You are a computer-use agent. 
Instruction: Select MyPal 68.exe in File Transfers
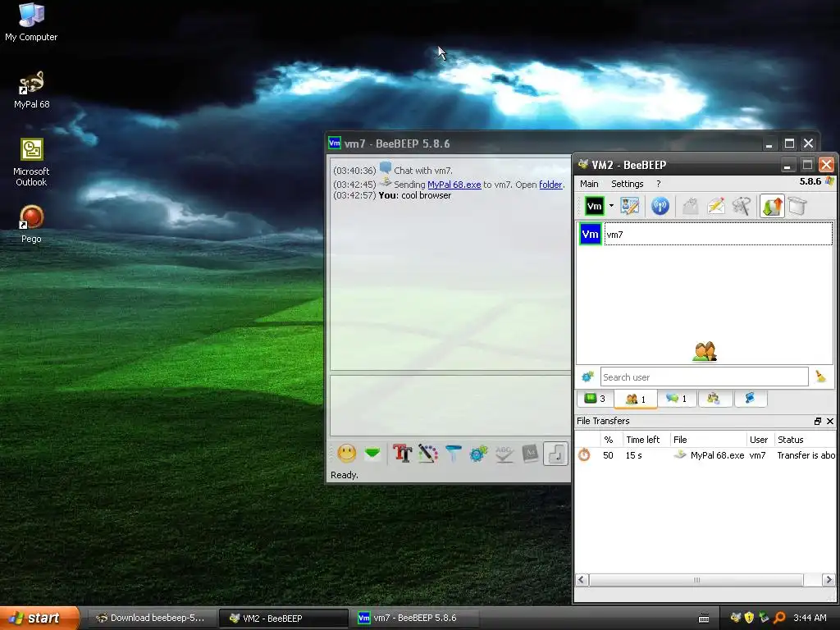717,455
